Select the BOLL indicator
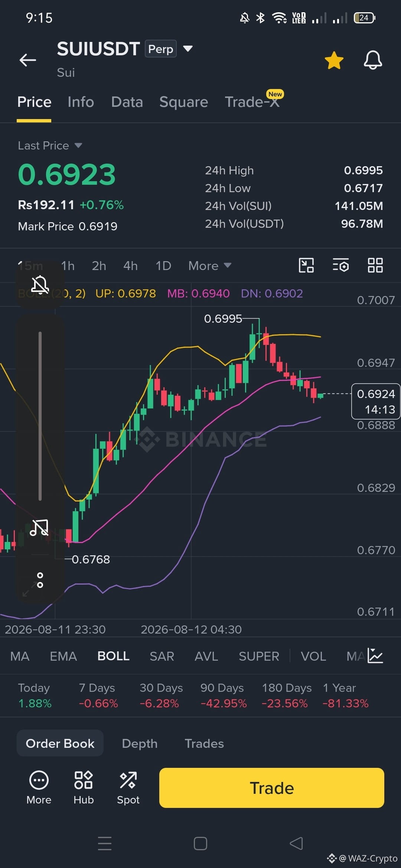Image resolution: width=401 pixels, height=868 pixels. pyautogui.click(x=113, y=656)
